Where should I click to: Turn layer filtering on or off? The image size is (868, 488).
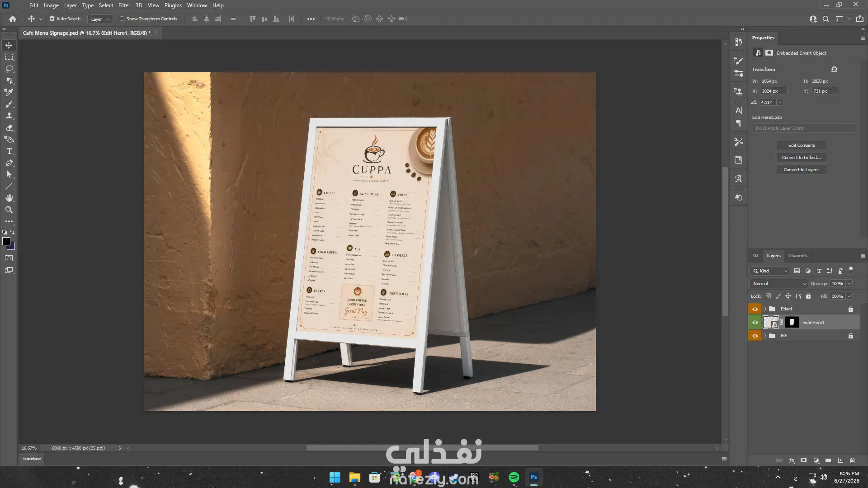pos(851,270)
